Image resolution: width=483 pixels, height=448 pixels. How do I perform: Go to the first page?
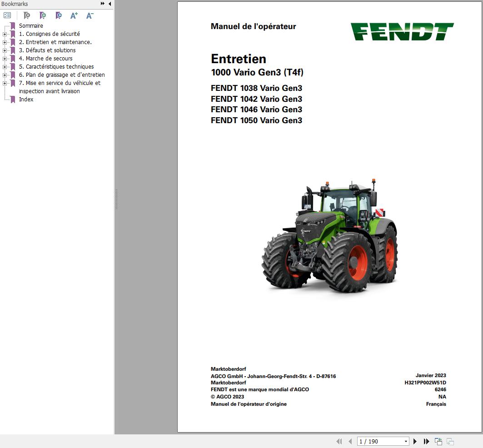pyautogui.click(x=339, y=441)
